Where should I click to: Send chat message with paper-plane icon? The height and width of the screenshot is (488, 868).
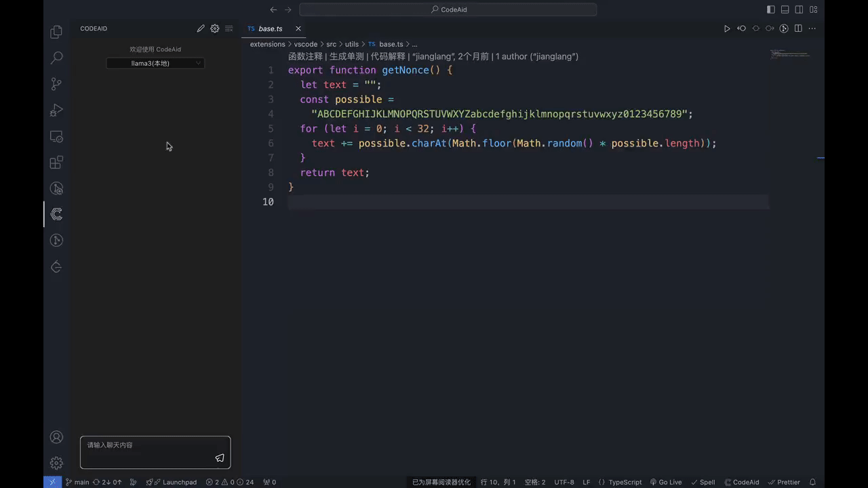[220, 458]
